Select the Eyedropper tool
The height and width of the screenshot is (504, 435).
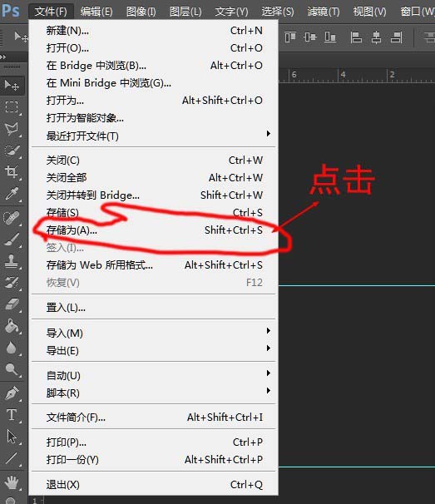click(x=12, y=194)
